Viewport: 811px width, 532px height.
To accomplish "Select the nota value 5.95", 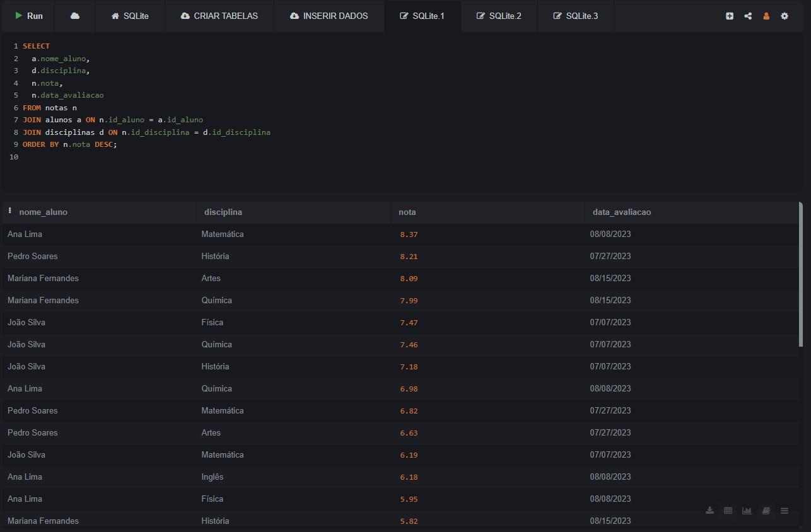I will point(409,499).
